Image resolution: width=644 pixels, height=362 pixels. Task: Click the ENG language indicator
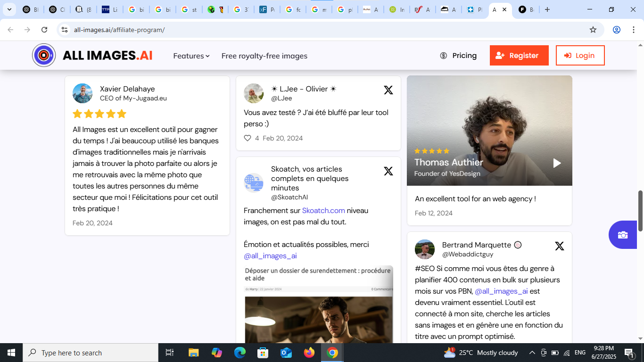[580, 353]
